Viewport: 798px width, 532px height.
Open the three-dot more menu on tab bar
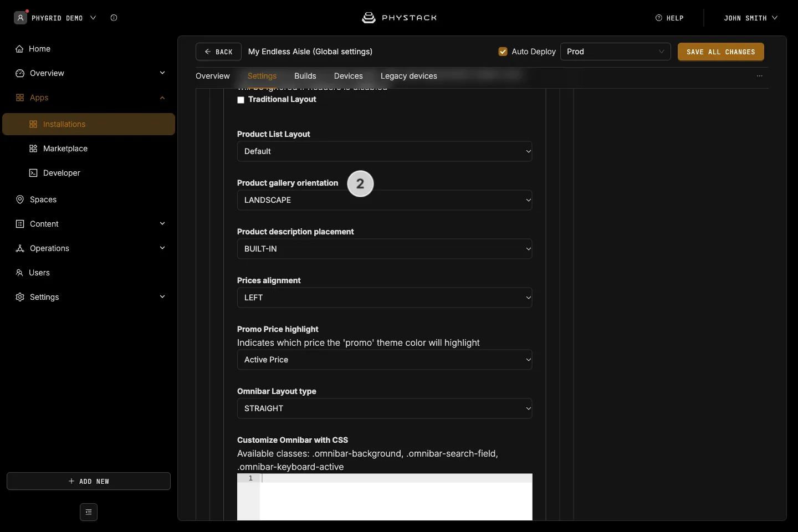[760, 76]
